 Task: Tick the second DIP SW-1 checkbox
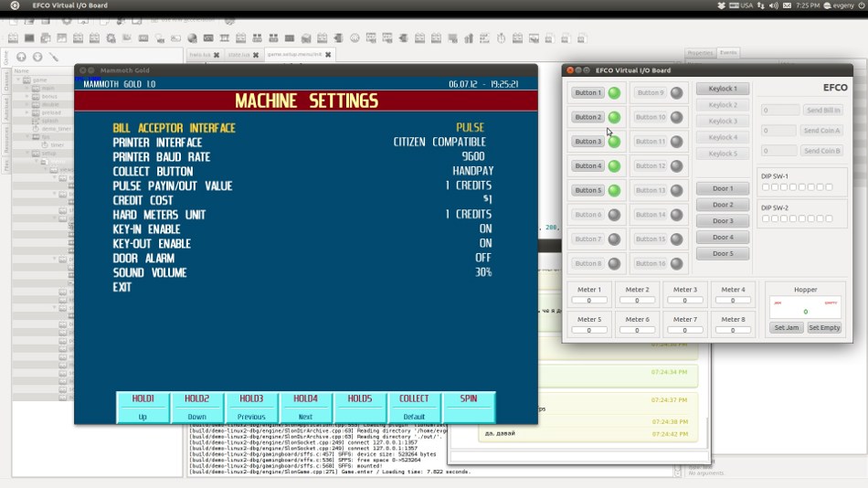click(775, 187)
